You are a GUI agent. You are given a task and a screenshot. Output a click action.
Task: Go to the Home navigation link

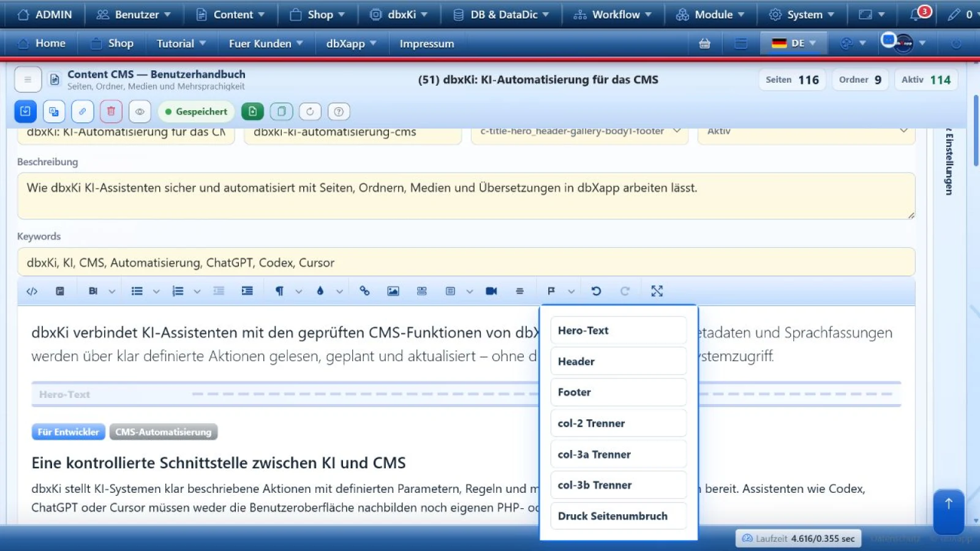click(x=42, y=43)
